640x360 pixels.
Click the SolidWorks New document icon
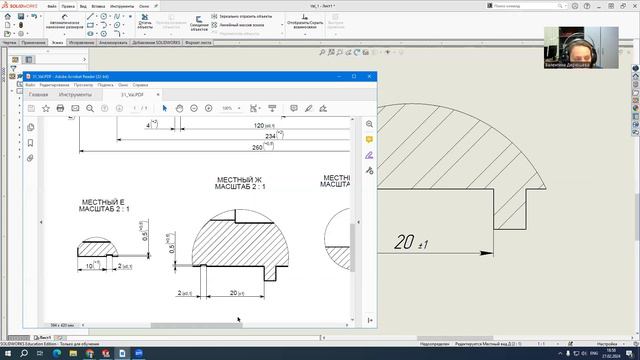click(x=7, y=25)
